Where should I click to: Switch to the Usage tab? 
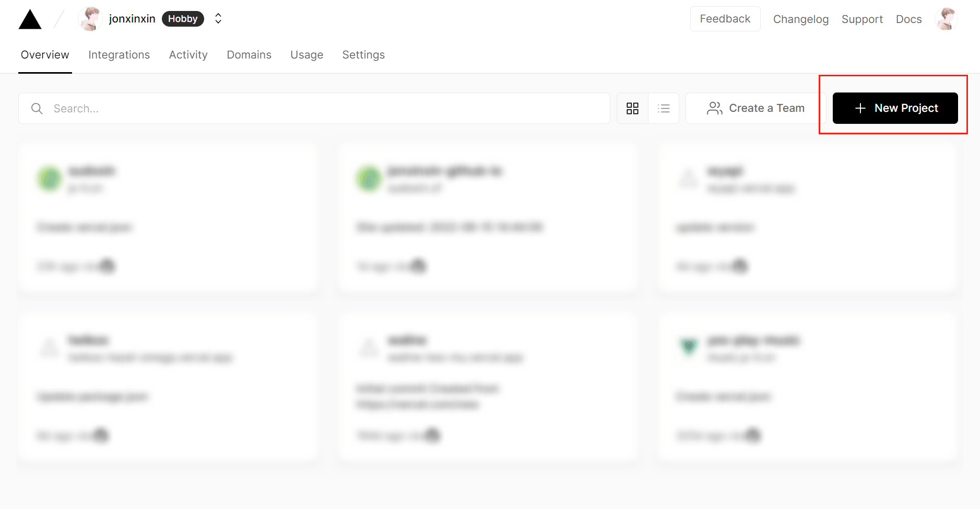tap(306, 55)
